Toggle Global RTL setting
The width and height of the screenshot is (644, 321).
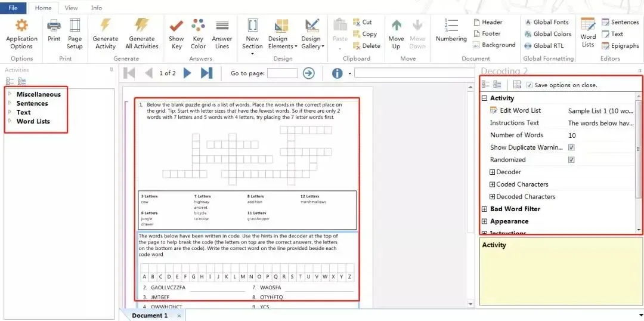544,45
